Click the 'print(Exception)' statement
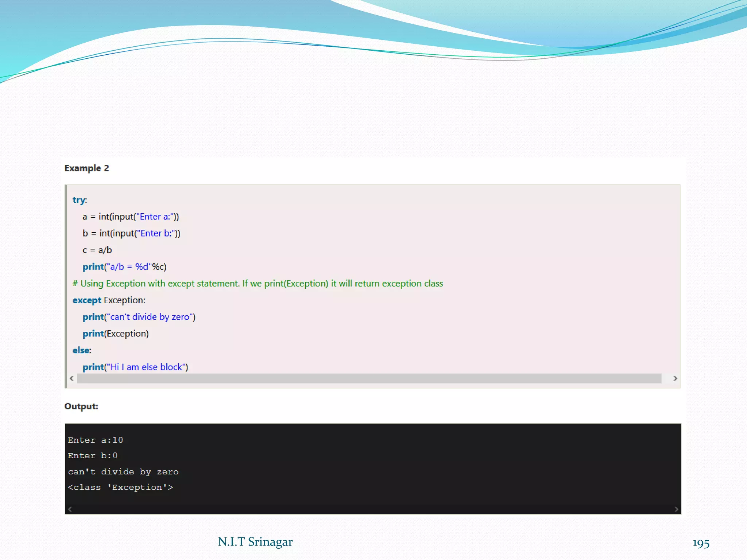 pos(116,334)
